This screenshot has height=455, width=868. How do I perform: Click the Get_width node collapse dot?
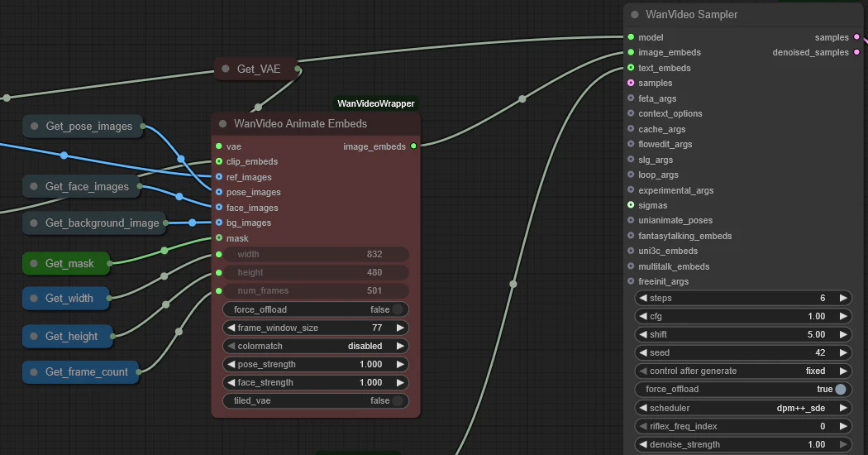point(34,298)
